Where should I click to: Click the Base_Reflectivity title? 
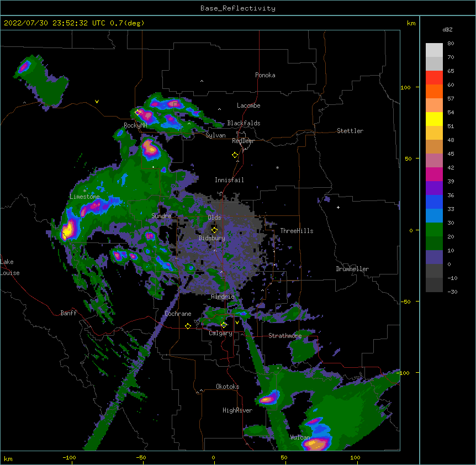pyautogui.click(x=238, y=8)
